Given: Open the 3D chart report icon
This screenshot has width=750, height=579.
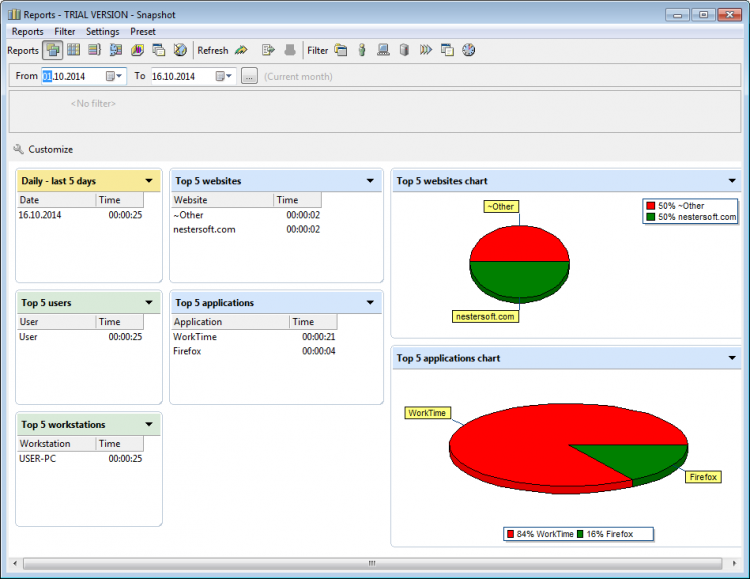Looking at the screenshot, I should [x=137, y=50].
